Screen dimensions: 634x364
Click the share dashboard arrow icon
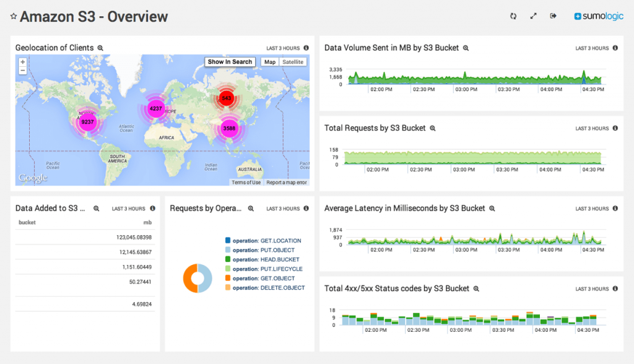click(553, 16)
